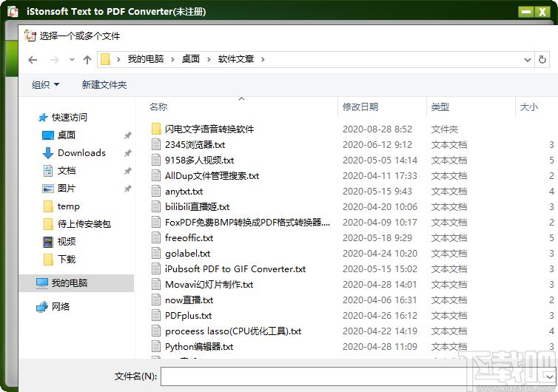This screenshot has width=558, height=392.
Task: Open 图片 in quick access
Action: [66, 189]
